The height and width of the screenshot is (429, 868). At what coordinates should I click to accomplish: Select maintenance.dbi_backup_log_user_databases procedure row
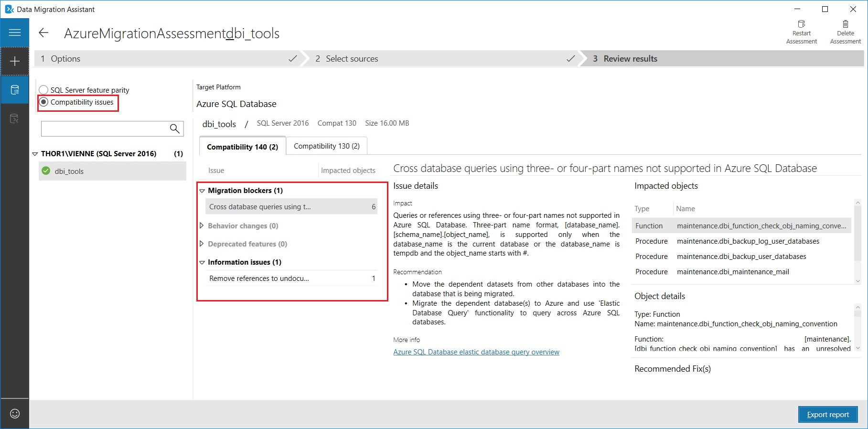point(741,241)
